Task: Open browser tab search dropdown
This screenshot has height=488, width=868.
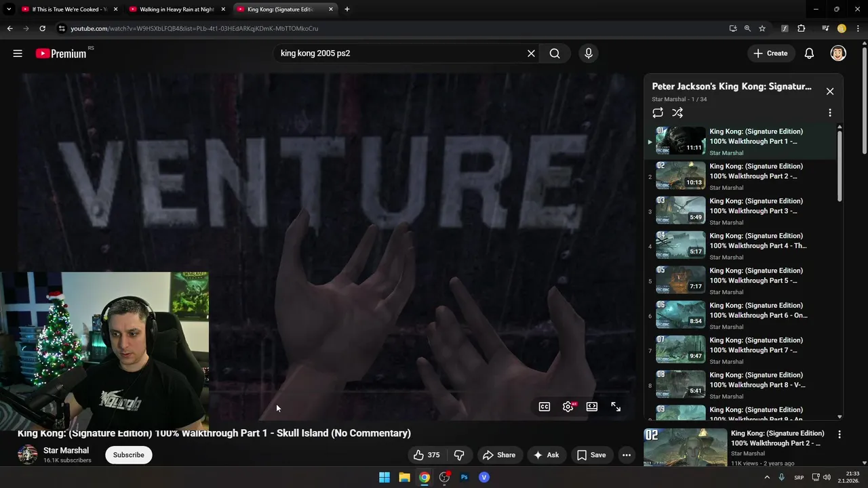Action: pyautogui.click(x=9, y=9)
